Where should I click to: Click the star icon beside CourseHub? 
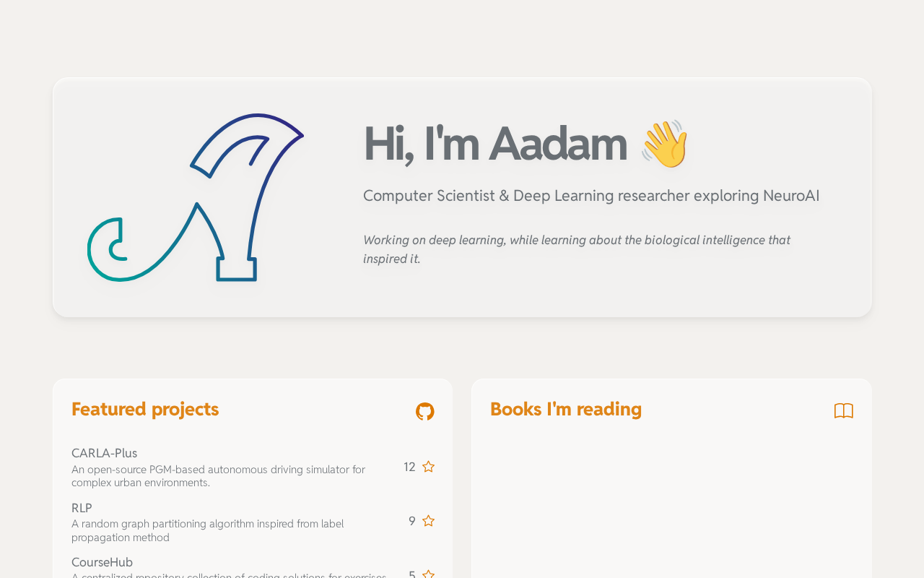pyautogui.click(x=428, y=574)
